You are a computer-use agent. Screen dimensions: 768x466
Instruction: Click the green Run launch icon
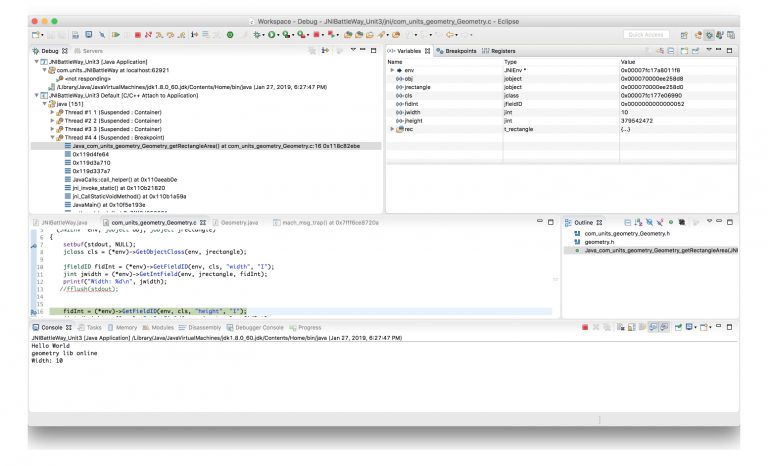pos(271,35)
